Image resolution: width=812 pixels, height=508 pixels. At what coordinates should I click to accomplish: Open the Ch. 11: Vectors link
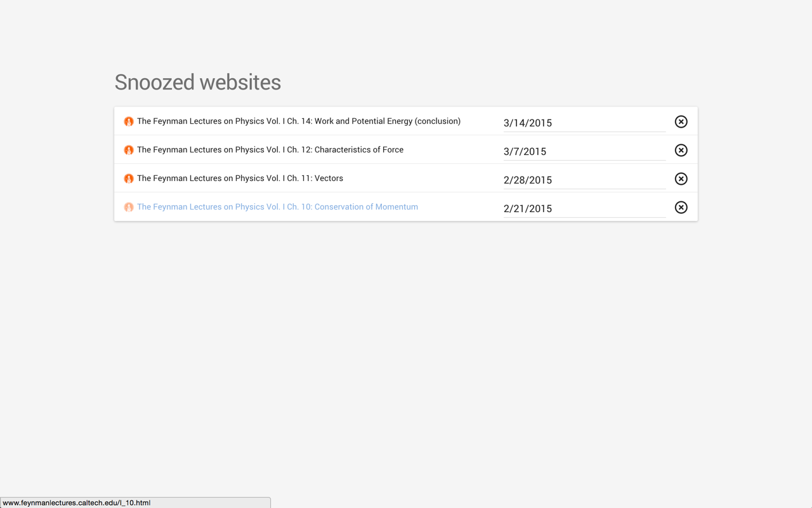(x=240, y=178)
